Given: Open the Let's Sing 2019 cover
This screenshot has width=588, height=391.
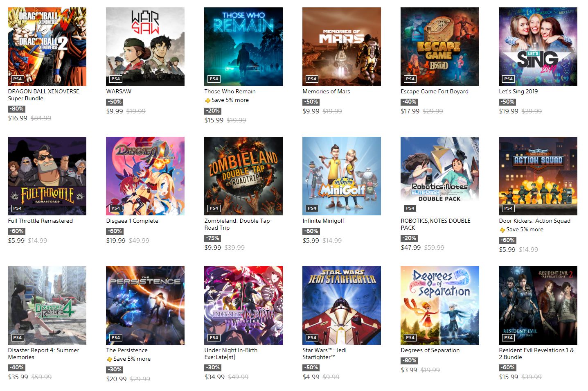Looking at the screenshot, I should [x=538, y=47].
